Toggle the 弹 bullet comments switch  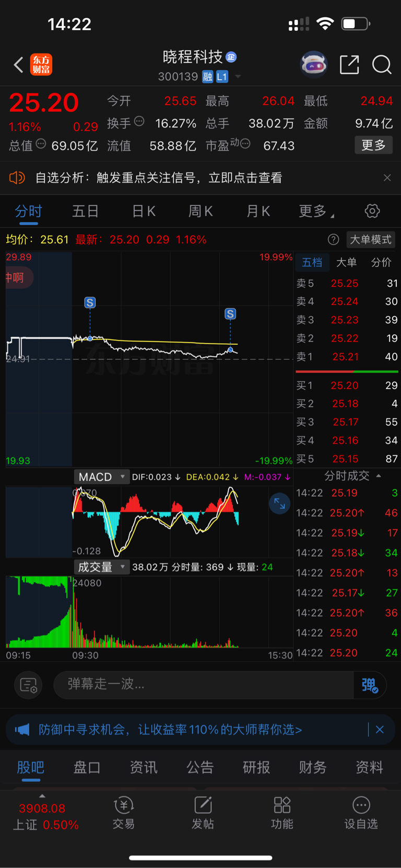pyautogui.click(x=370, y=685)
